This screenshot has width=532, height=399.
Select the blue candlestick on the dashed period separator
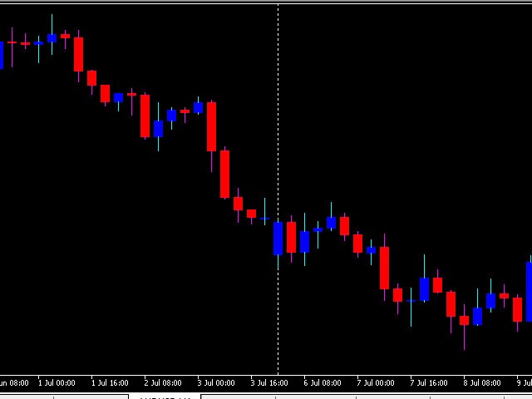pyautogui.click(x=278, y=239)
